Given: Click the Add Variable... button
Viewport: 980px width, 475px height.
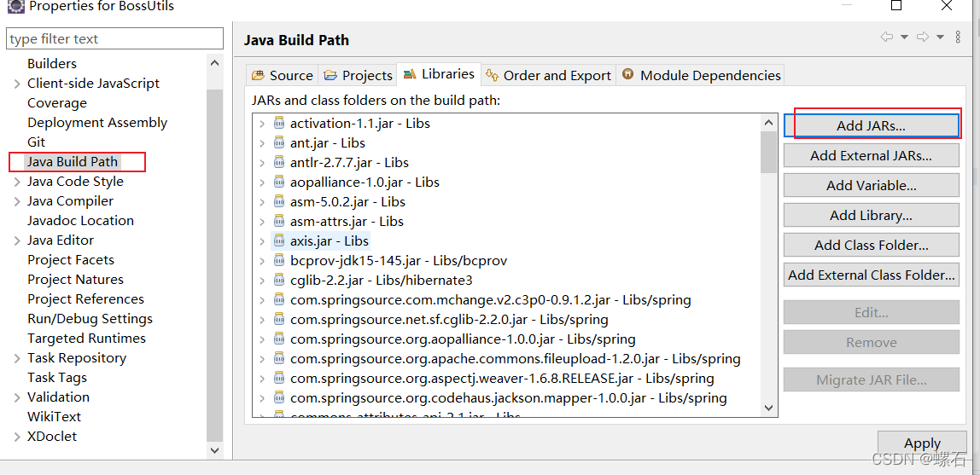Looking at the screenshot, I should [872, 185].
